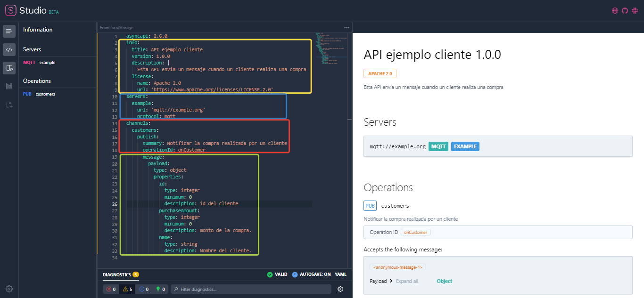Open the Visualiser icon in the sidebar
The image size is (644, 298).
point(9,68)
